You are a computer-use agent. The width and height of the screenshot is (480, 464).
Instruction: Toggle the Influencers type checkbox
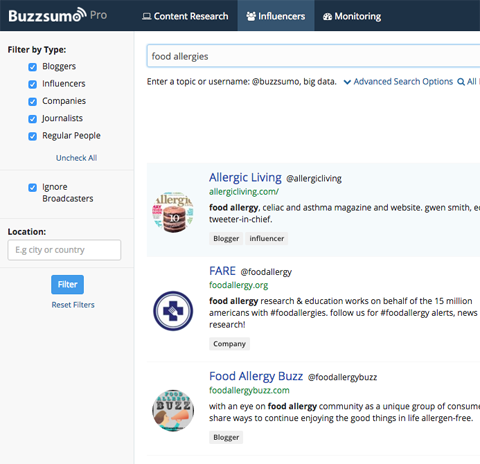pos(32,84)
